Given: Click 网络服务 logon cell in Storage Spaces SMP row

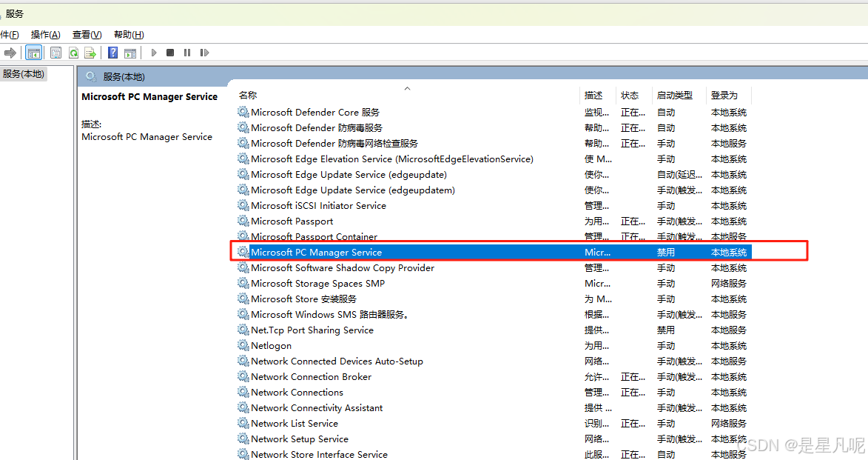Looking at the screenshot, I should click(x=729, y=283).
